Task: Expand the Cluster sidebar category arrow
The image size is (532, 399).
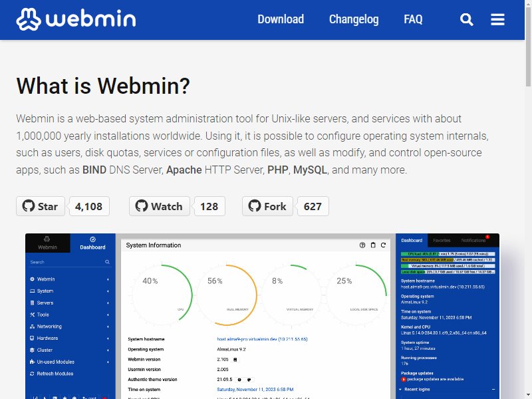Action: (108, 350)
